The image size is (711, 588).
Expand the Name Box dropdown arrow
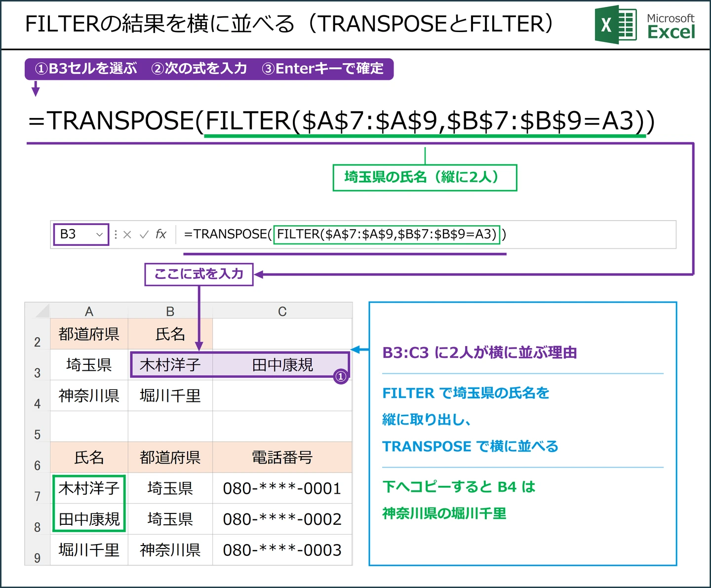click(x=99, y=235)
